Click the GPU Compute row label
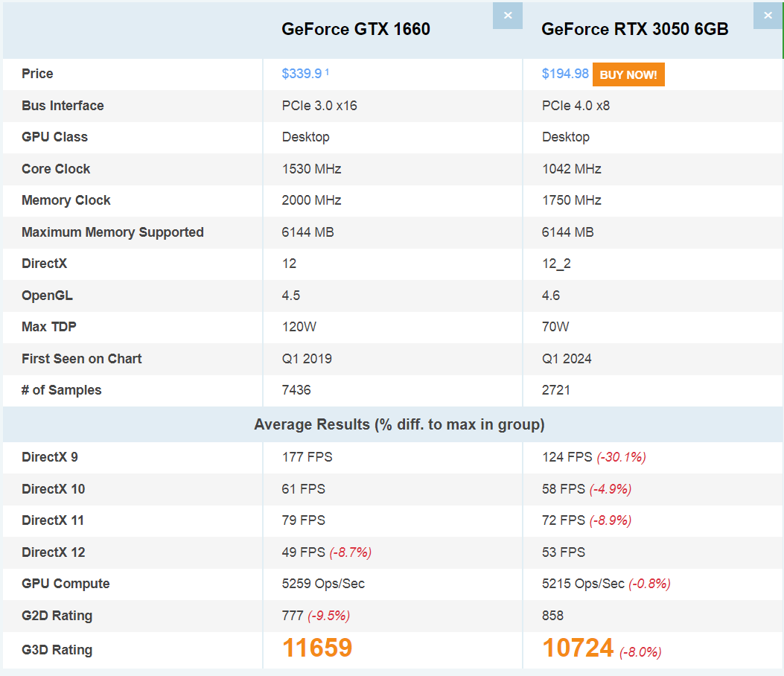The height and width of the screenshot is (676, 784). [x=66, y=584]
